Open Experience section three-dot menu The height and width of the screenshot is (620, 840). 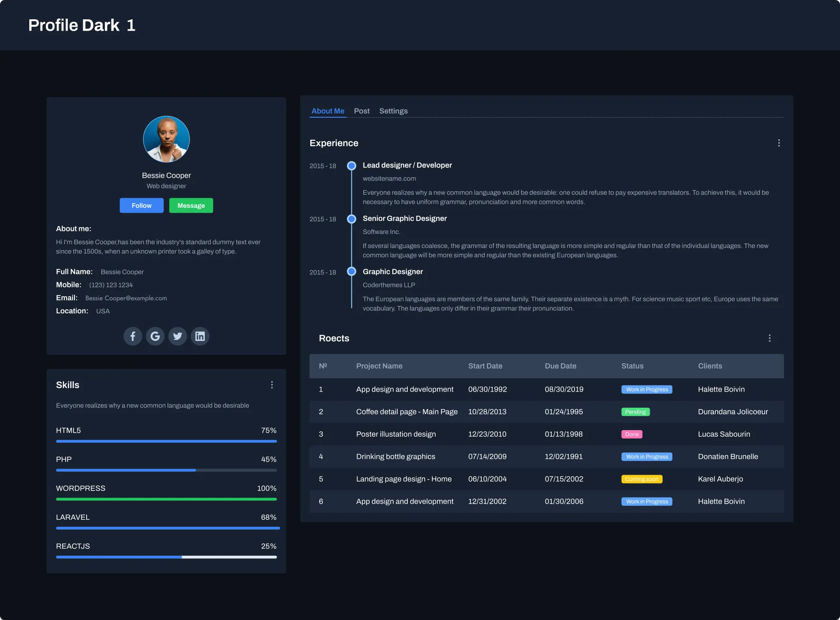[x=779, y=143]
